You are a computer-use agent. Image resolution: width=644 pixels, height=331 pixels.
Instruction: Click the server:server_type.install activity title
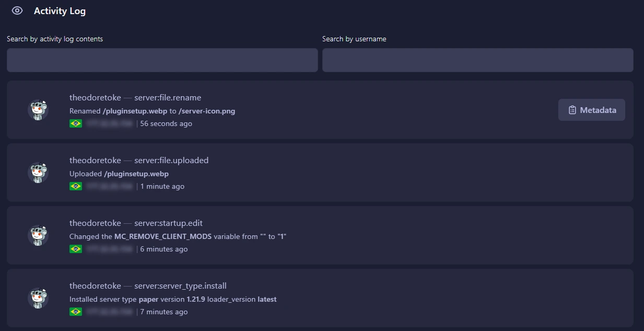tap(180, 286)
